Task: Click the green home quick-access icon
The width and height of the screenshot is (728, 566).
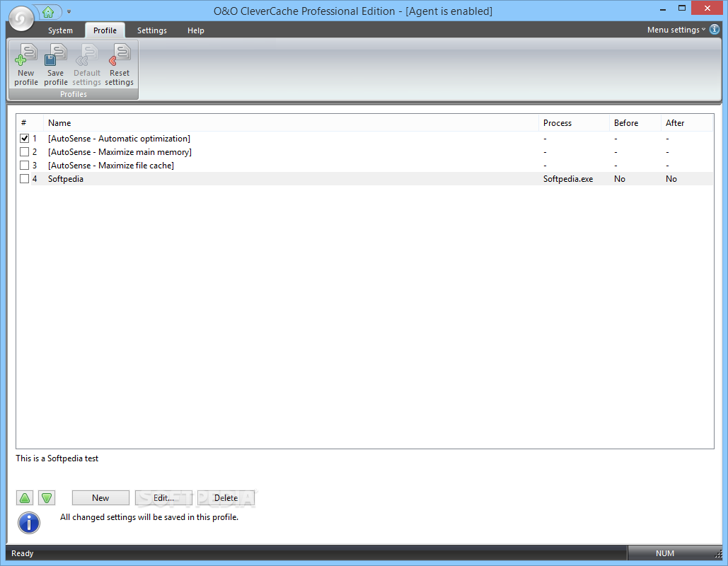Action: (x=48, y=11)
